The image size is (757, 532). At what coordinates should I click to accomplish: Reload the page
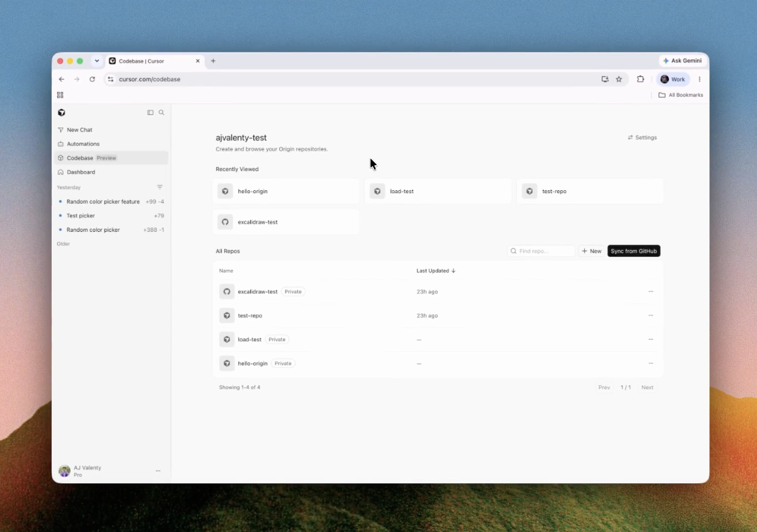pos(92,79)
